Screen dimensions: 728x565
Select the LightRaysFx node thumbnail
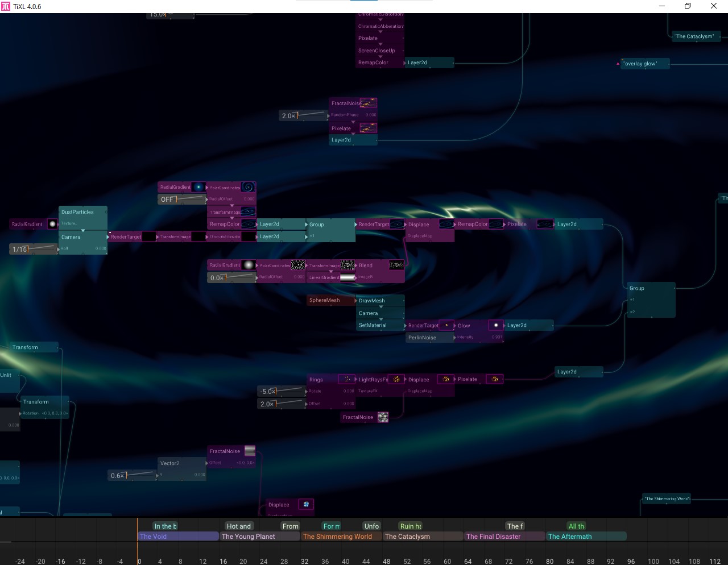[x=396, y=379]
